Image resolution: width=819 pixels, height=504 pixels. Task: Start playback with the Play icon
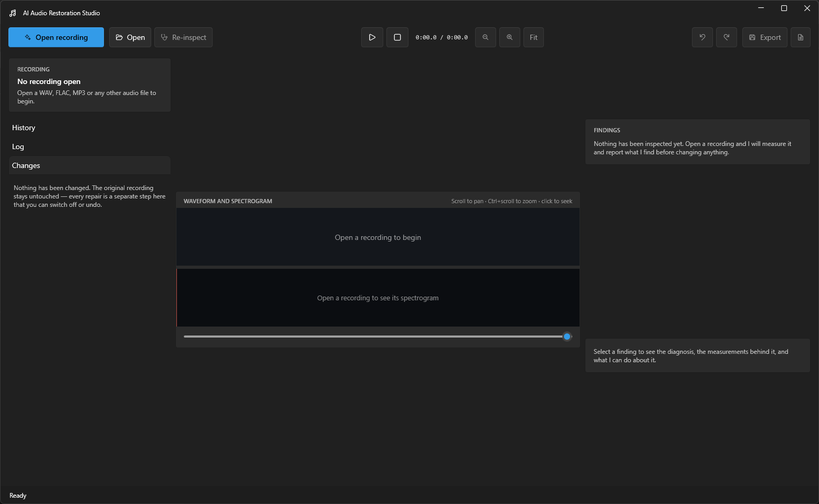pos(372,37)
